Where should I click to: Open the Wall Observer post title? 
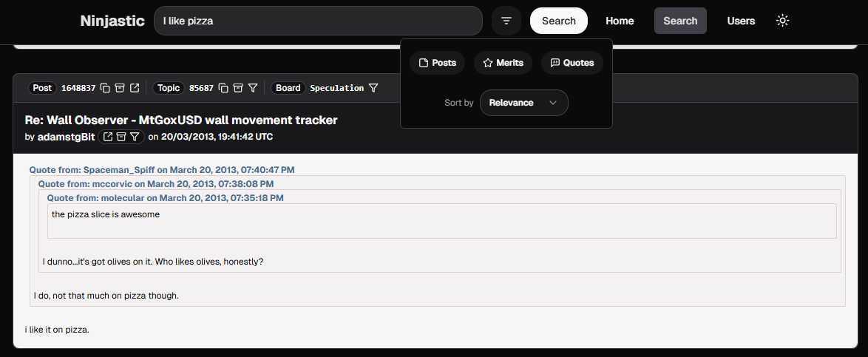click(181, 120)
